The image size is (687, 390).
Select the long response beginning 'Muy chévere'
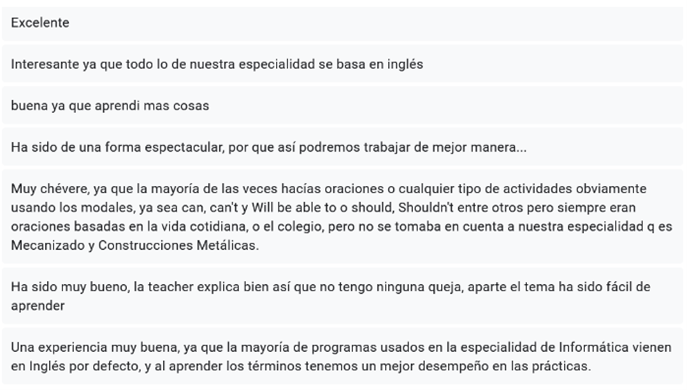pos(342,217)
